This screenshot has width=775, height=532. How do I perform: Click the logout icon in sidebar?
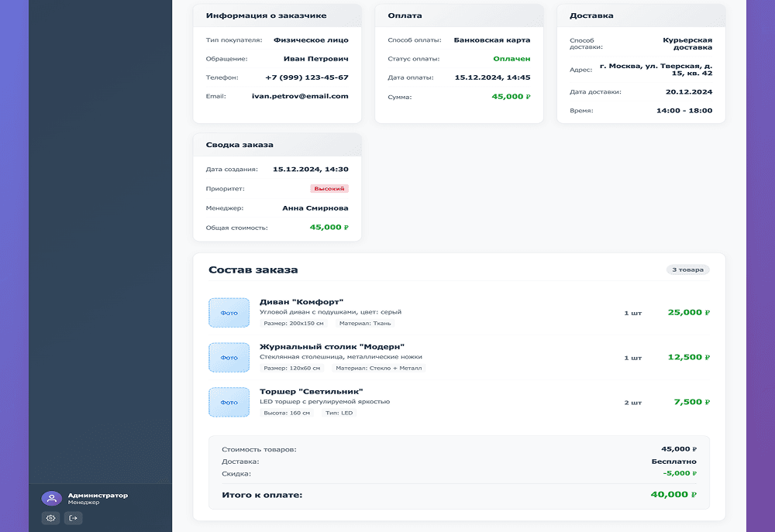click(74, 518)
